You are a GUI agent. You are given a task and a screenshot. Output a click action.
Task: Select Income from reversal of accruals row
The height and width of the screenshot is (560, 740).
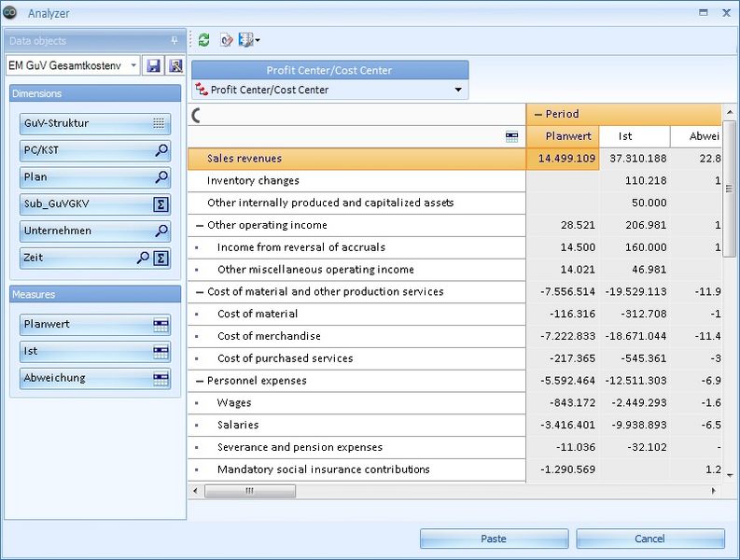pyautogui.click(x=356, y=247)
